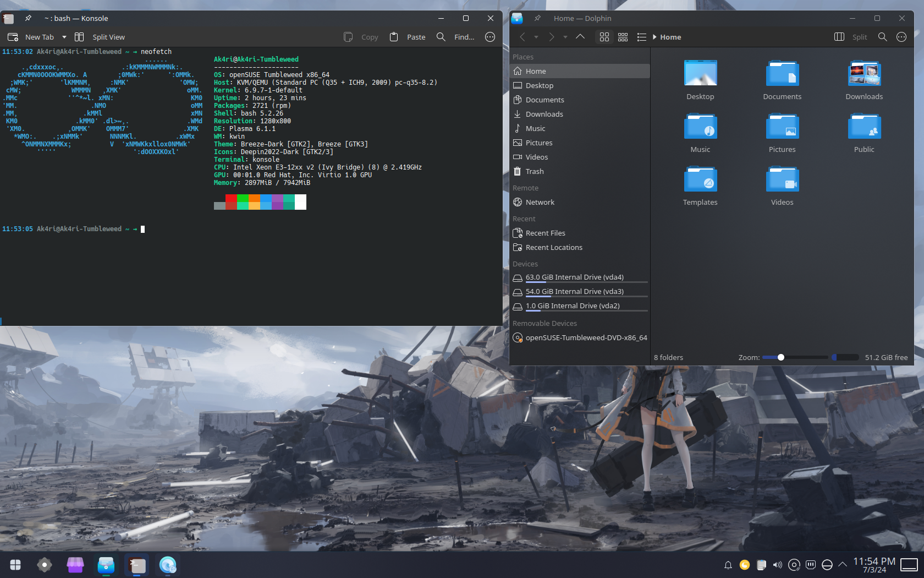The width and height of the screenshot is (924, 578).
Task: Open Trash in Places panel
Action: pyautogui.click(x=580, y=171)
